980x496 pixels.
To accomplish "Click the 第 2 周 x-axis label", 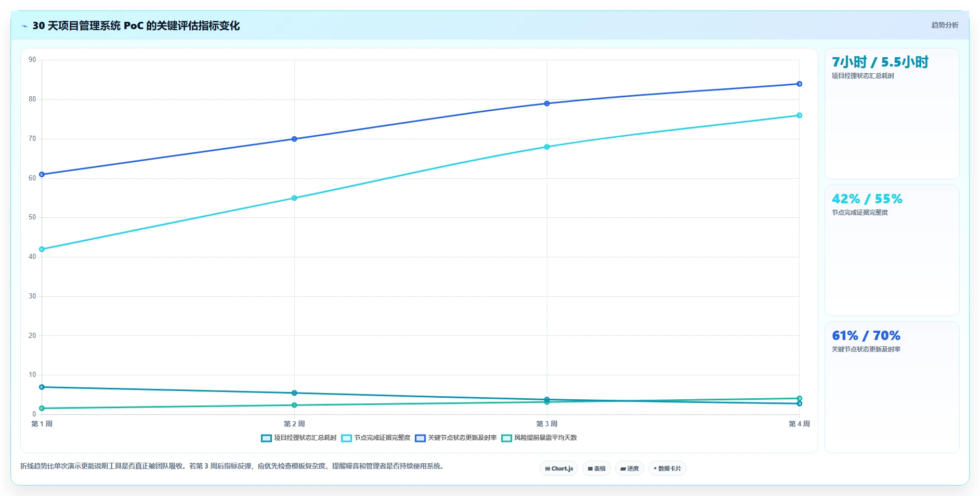I will click(294, 424).
